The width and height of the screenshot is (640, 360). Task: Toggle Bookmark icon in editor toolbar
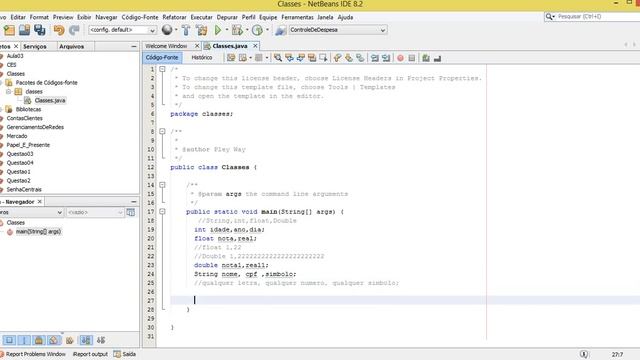click(x=360, y=58)
